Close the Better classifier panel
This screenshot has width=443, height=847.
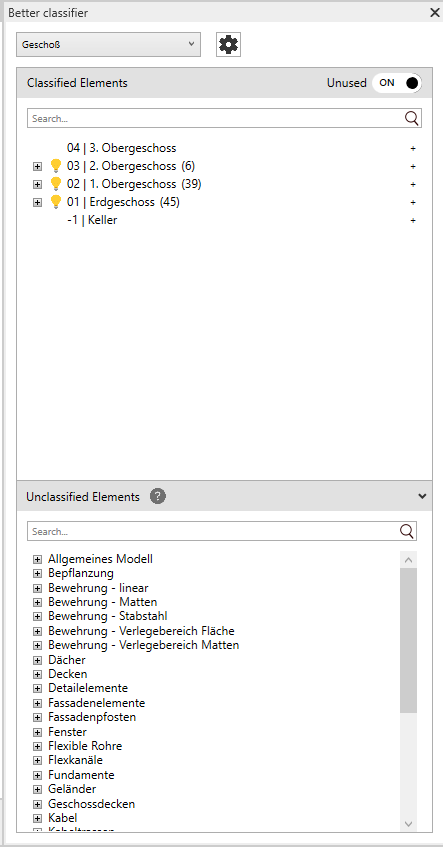point(434,13)
